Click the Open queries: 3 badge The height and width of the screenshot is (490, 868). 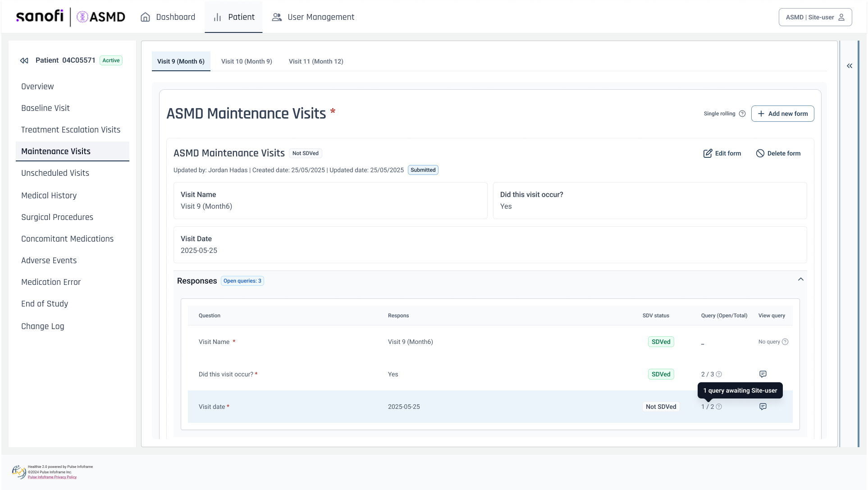(x=242, y=281)
